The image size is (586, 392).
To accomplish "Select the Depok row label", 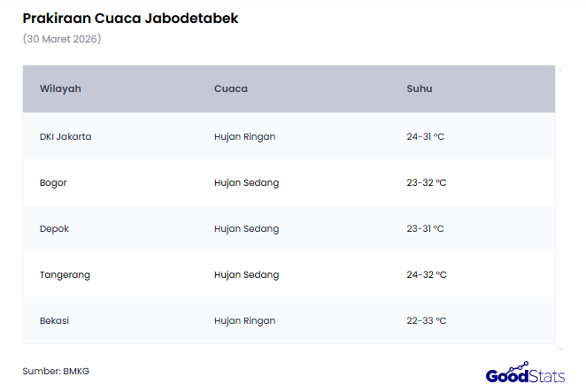I will click(54, 228).
